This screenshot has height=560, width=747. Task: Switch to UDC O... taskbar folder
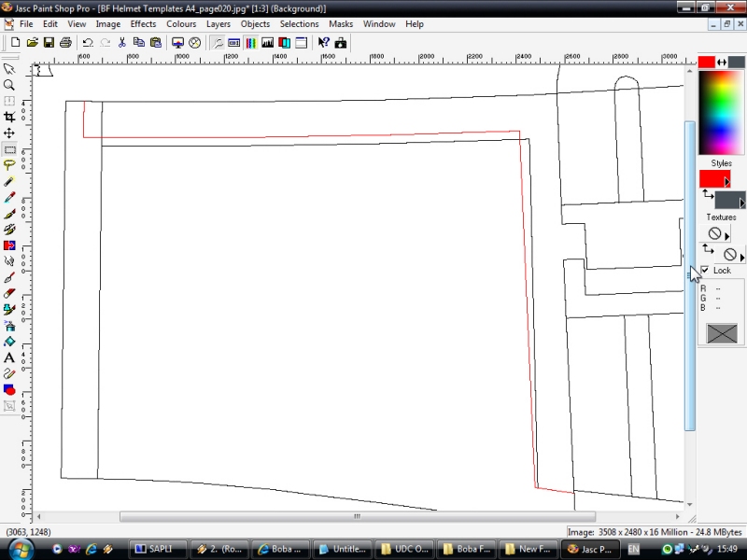tap(405, 549)
